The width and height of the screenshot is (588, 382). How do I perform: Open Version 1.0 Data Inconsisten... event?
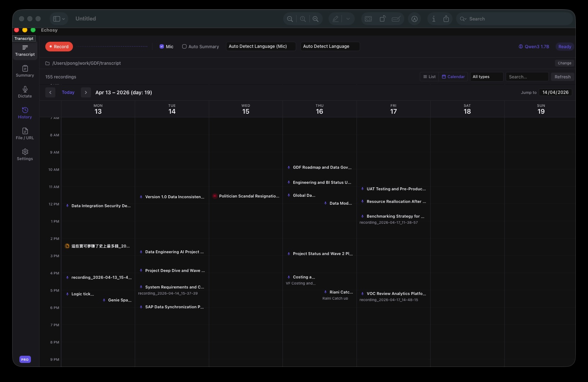click(x=172, y=197)
